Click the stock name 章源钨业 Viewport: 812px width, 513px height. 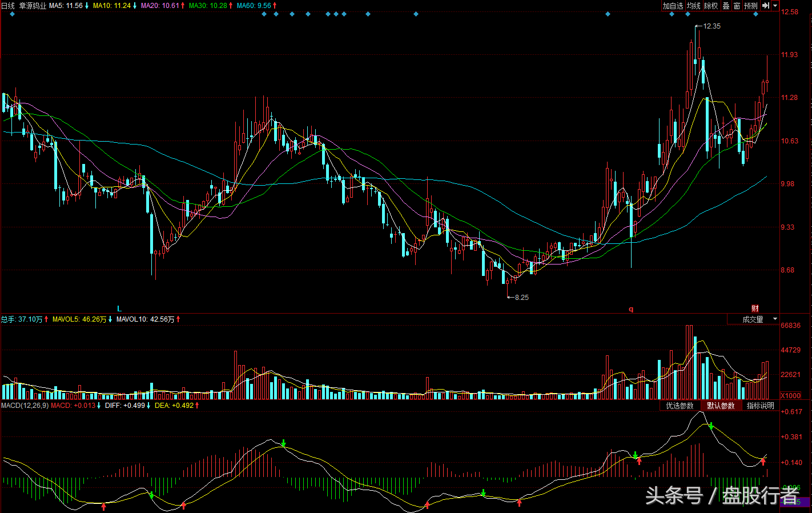tap(33, 6)
